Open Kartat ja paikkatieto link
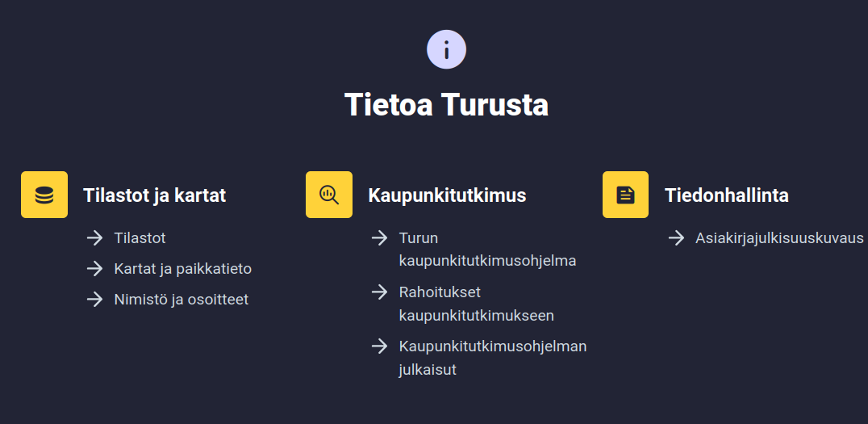Image resolution: width=868 pixels, height=424 pixels. pyautogui.click(x=182, y=268)
